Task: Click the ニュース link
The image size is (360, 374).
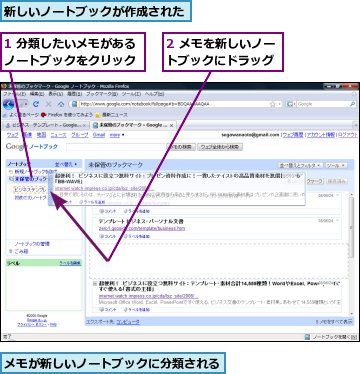Action: [58, 135]
